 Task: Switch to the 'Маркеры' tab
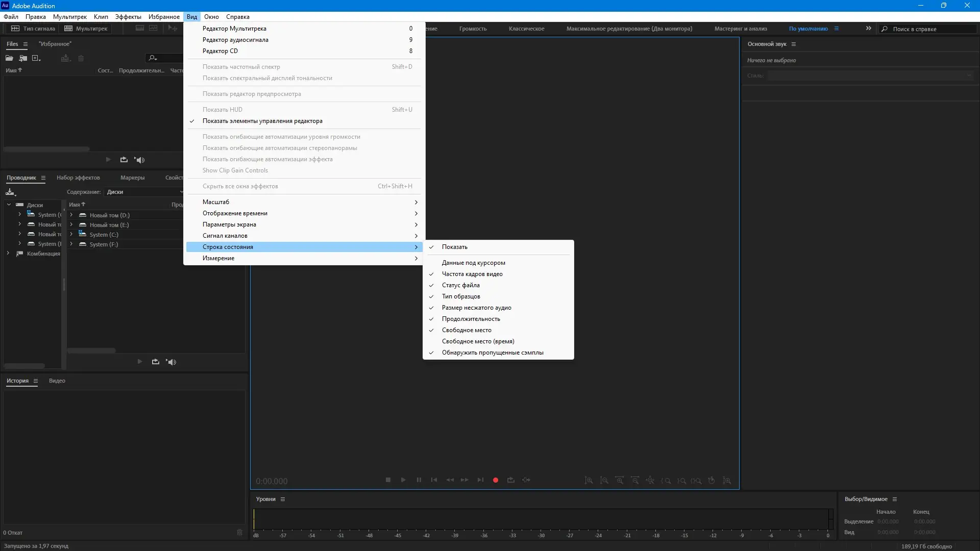coord(132,178)
